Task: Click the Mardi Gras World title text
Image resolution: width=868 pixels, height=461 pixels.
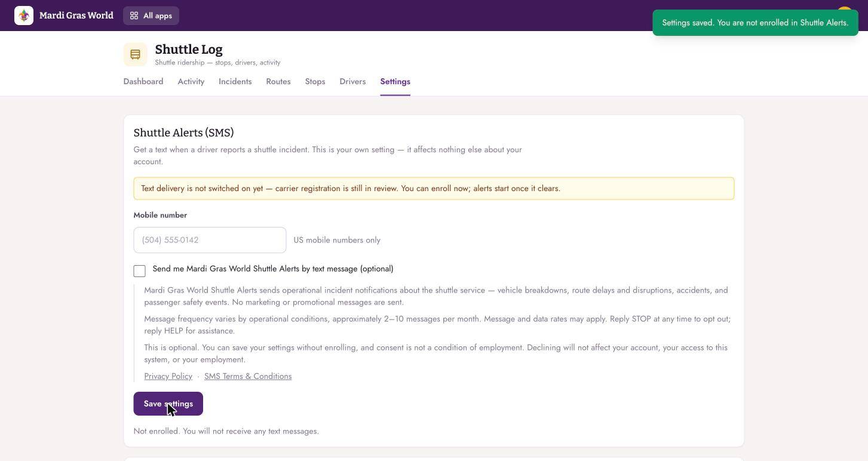Action: coord(76,16)
